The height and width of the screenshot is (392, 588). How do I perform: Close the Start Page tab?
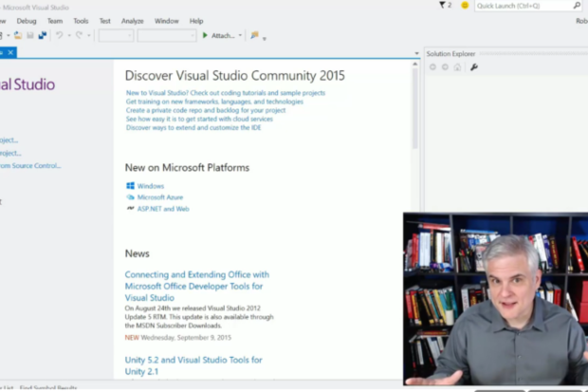tap(10, 52)
